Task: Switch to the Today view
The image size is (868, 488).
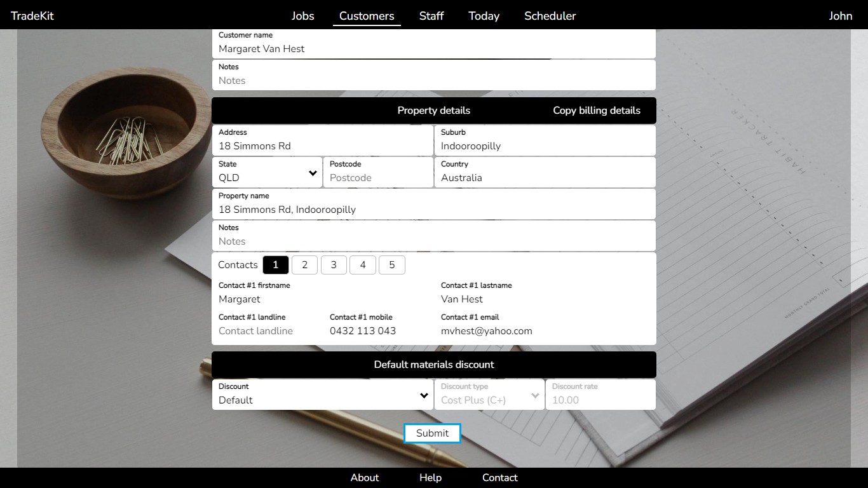Action: coord(484,16)
